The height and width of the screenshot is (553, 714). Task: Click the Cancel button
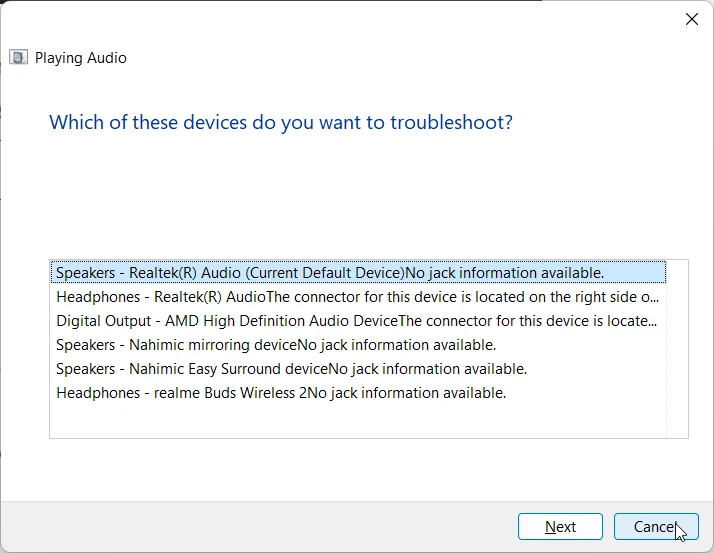[656, 527]
